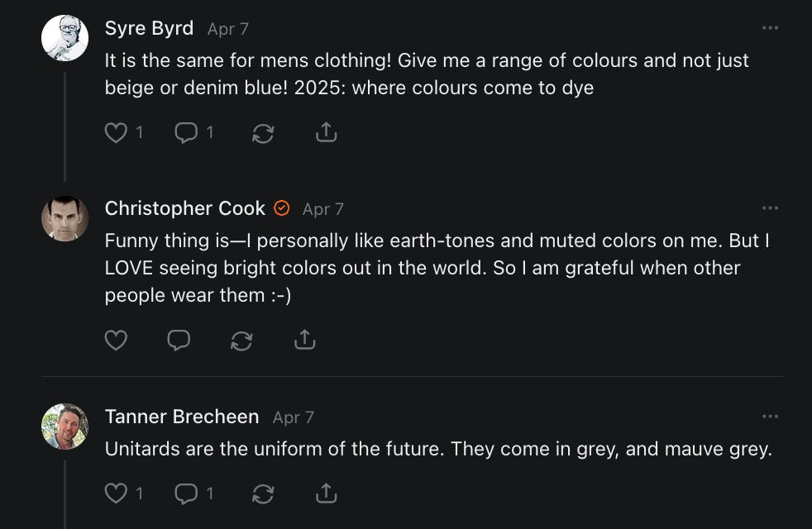Reply to Christopher Cook's comment
This screenshot has height=529, width=812.
pos(179,340)
